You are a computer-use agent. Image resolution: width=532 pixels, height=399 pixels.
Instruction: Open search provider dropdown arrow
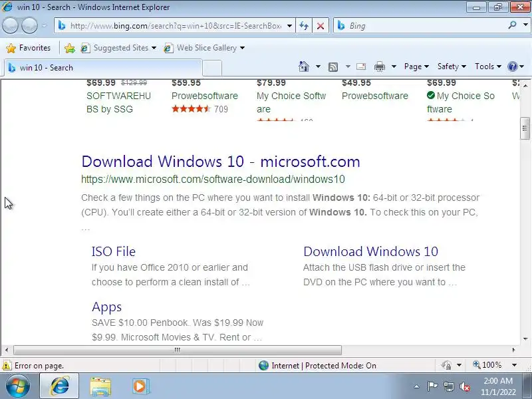tap(525, 25)
